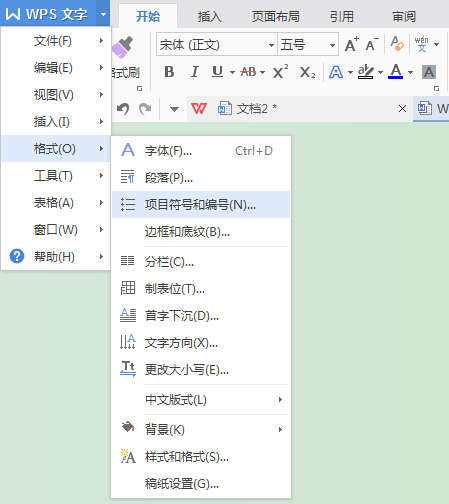449x504 pixels.
Task: Open 表格(A) menu
Action: [x=56, y=203]
